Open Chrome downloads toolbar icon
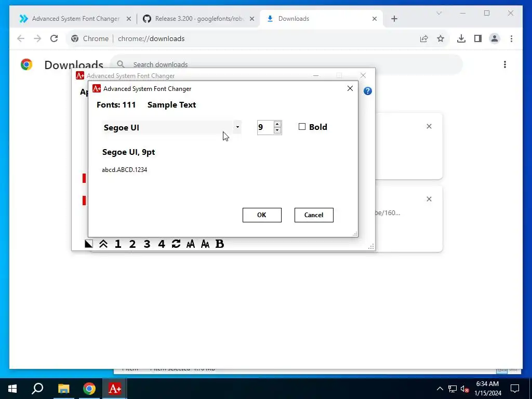 point(461,38)
